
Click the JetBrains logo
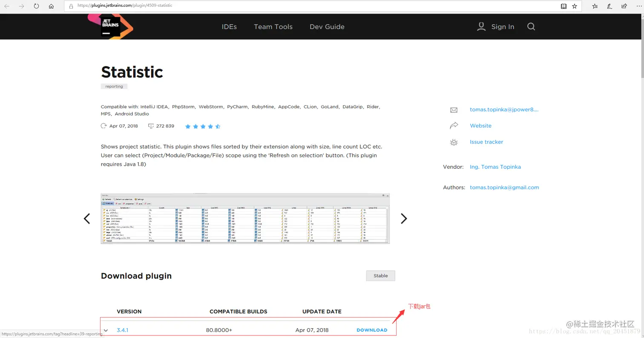click(x=110, y=26)
